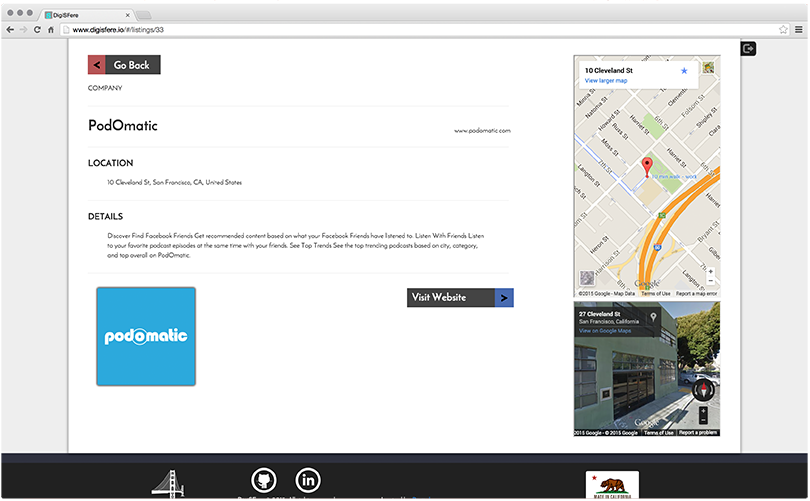The width and height of the screenshot is (810, 501).
Task: Click the California bear flag badge
Action: coord(612,484)
